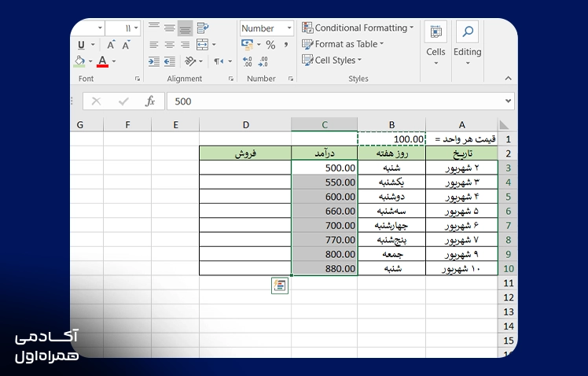Click Merge & Center icon

coord(203,45)
